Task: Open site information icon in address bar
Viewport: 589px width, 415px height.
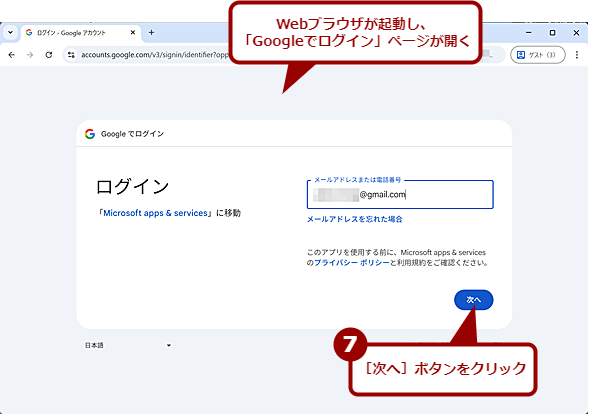Action: [71, 55]
